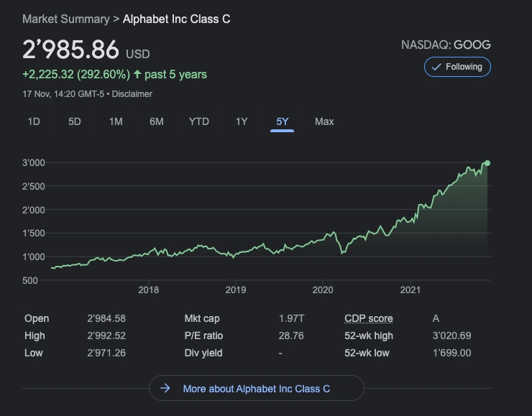
Task: Click the 2018 label on chart axis
Action: tap(148, 290)
